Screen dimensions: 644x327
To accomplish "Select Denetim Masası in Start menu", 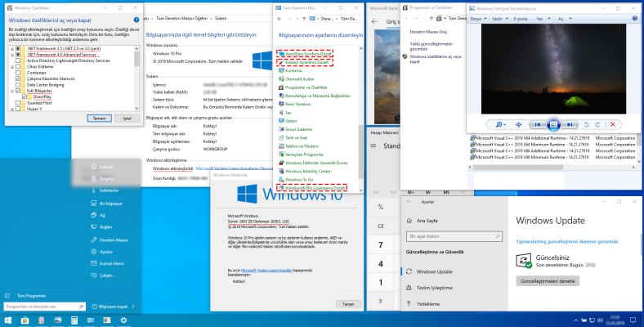I will click(x=109, y=240).
